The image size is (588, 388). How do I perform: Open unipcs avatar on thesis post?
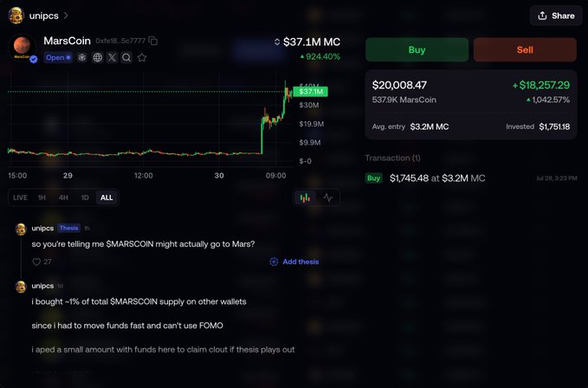(21, 229)
